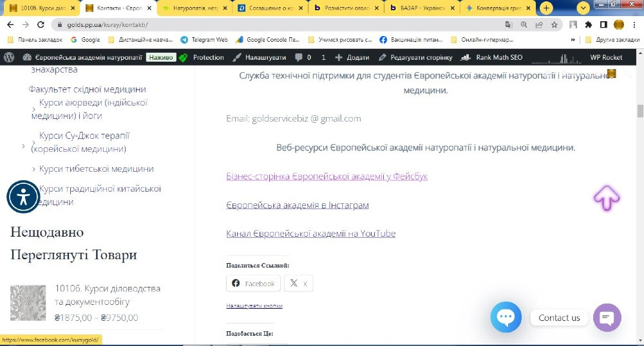Open Факультет східної медицини category

[x=87, y=89]
